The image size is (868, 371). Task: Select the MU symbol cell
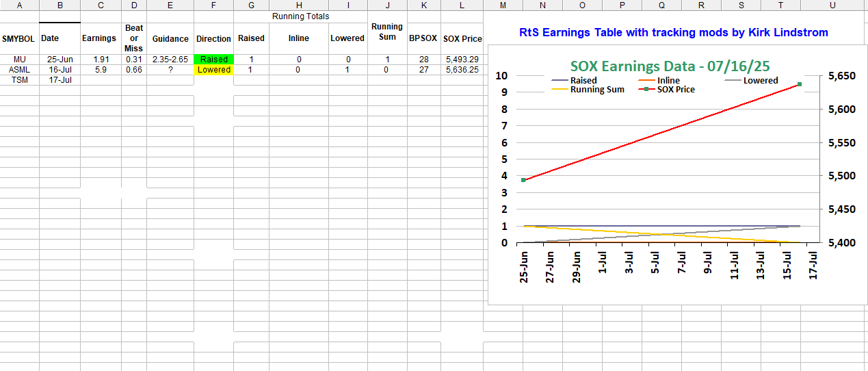[19, 60]
